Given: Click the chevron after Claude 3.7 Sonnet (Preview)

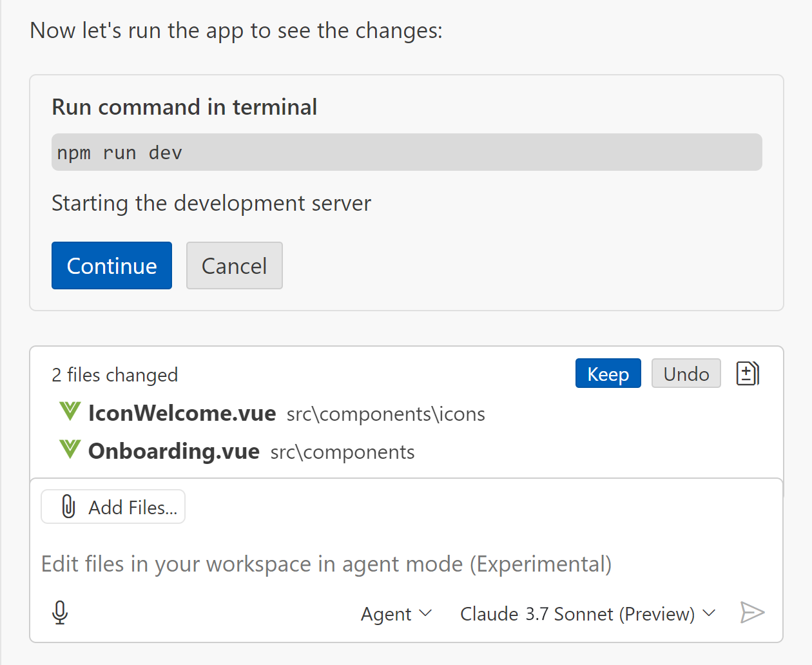Looking at the screenshot, I should point(709,613).
